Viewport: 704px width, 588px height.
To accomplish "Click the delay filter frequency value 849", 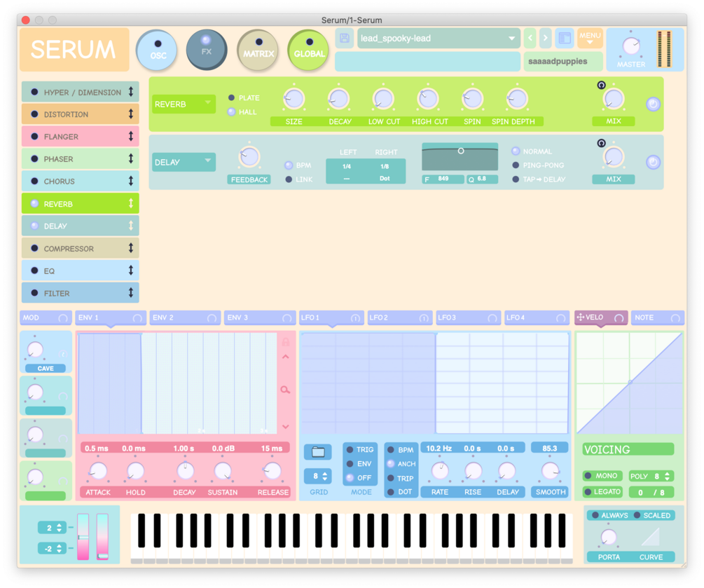I will [x=443, y=179].
